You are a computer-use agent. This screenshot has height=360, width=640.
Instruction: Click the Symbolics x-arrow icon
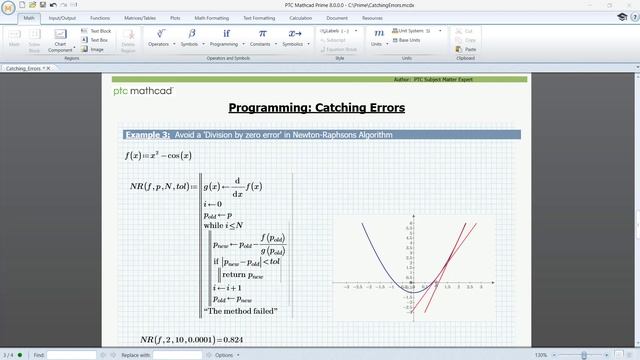click(x=295, y=33)
